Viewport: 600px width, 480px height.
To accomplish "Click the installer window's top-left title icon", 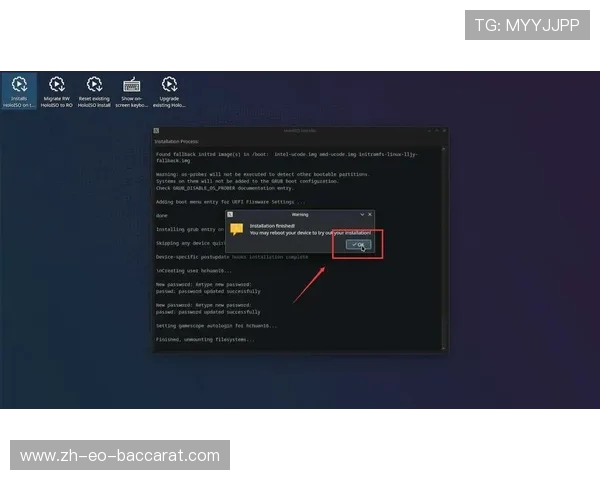I will click(x=157, y=131).
